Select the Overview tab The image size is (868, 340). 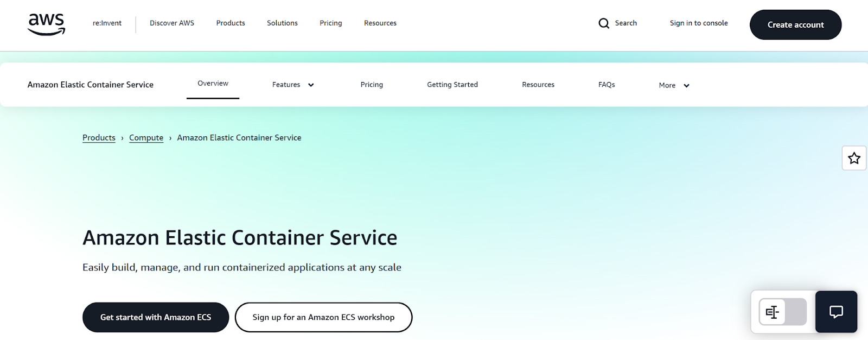213,84
